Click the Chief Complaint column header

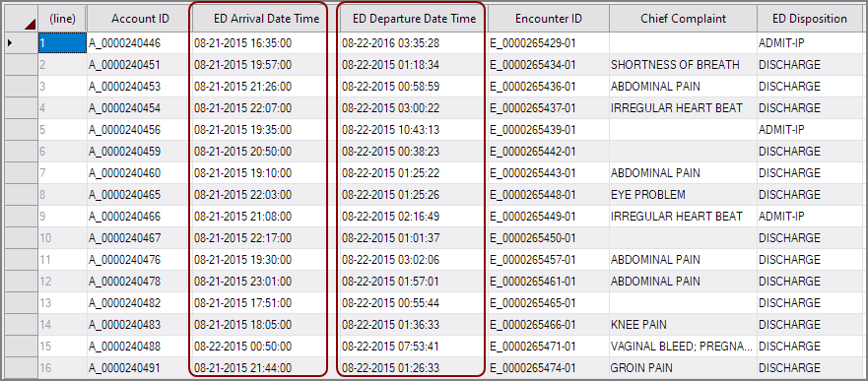click(683, 19)
